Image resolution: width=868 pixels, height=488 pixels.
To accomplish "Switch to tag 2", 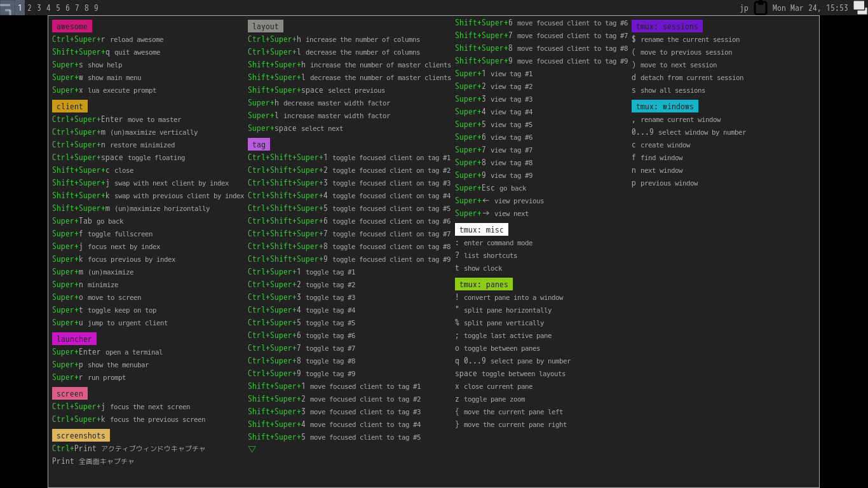I will pos(29,8).
